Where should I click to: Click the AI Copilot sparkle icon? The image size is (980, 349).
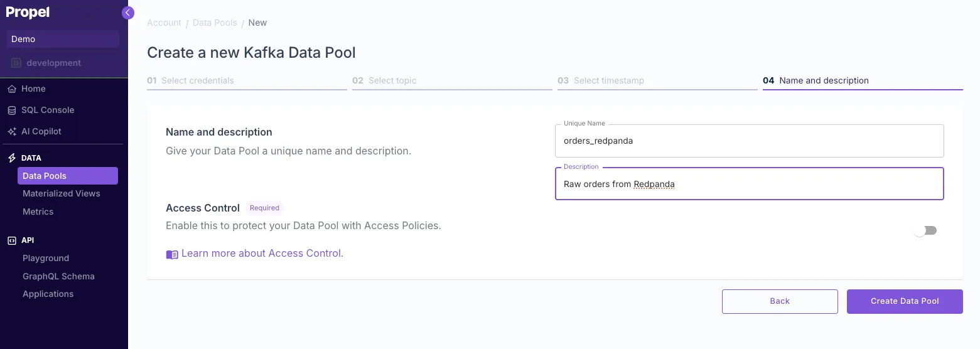pyautogui.click(x=11, y=132)
